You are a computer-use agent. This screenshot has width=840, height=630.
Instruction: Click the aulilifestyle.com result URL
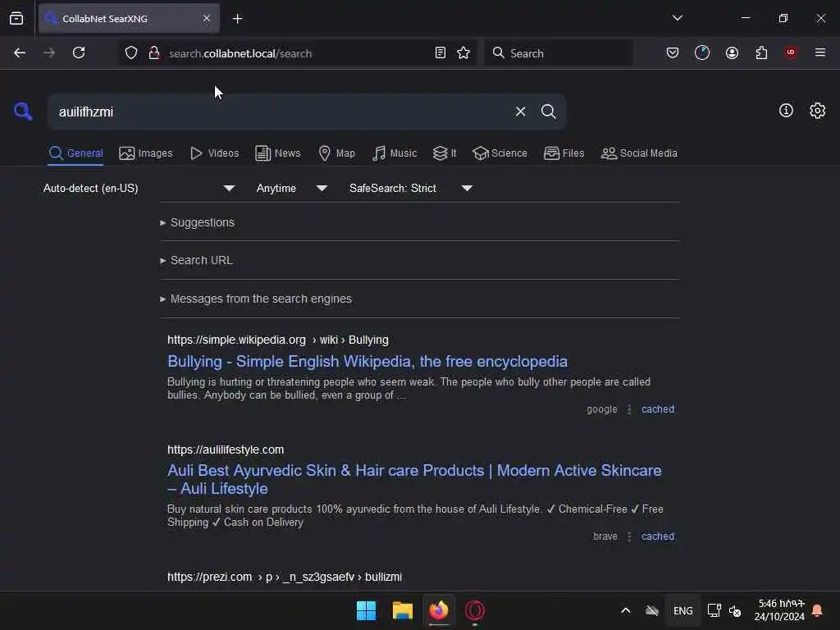click(x=226, y=450)
